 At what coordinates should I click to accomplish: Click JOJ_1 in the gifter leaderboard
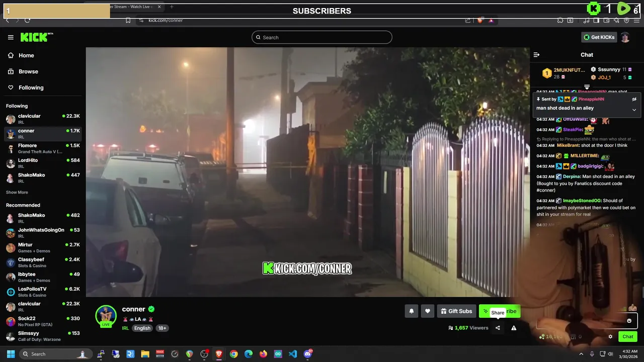tap(604, 77)
